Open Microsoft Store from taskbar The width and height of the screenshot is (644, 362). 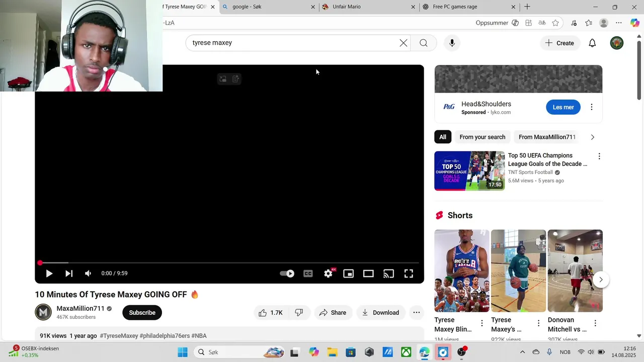tap(351, 352)
